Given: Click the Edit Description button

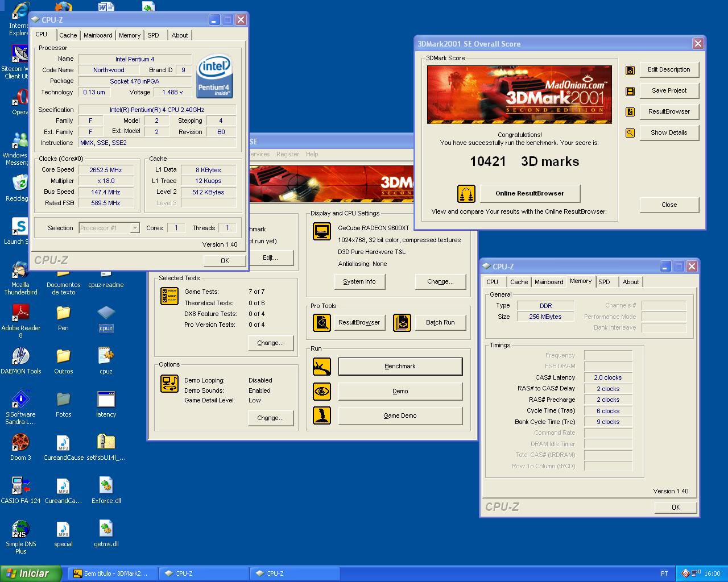Looking at the screenshot, I should (x=669, y=70).
